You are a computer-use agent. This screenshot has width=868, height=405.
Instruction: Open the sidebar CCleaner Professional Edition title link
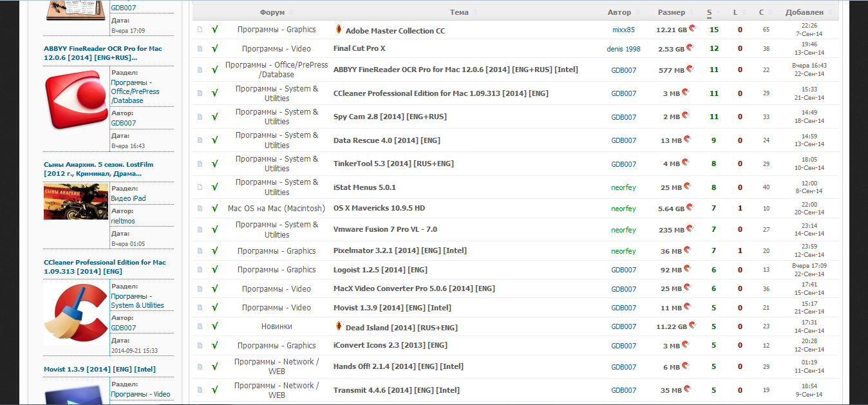(x=105, y=267)
